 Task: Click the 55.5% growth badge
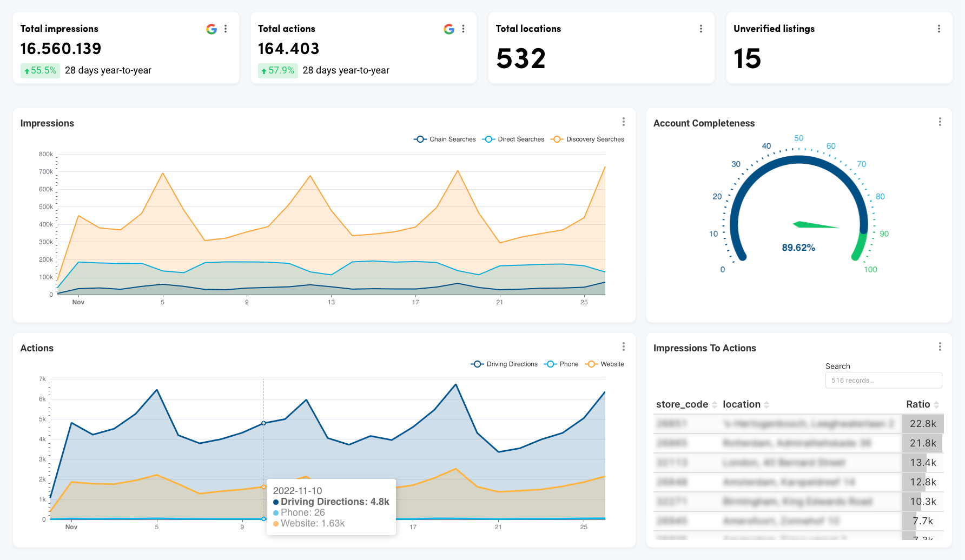39,70
